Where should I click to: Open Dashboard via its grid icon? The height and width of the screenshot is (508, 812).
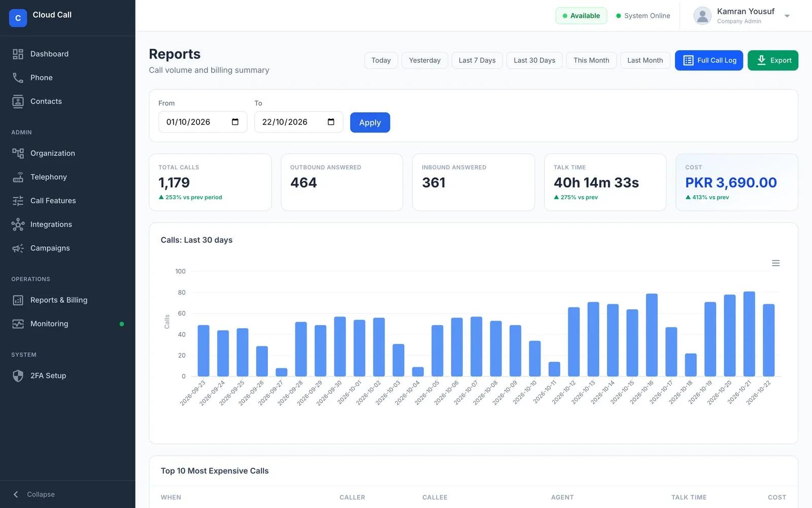18,54
